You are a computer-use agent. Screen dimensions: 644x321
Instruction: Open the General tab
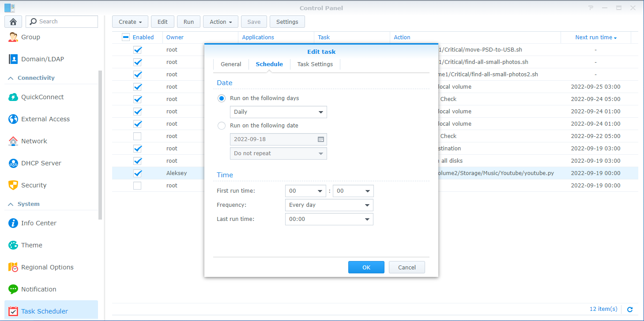click(231, 64)
